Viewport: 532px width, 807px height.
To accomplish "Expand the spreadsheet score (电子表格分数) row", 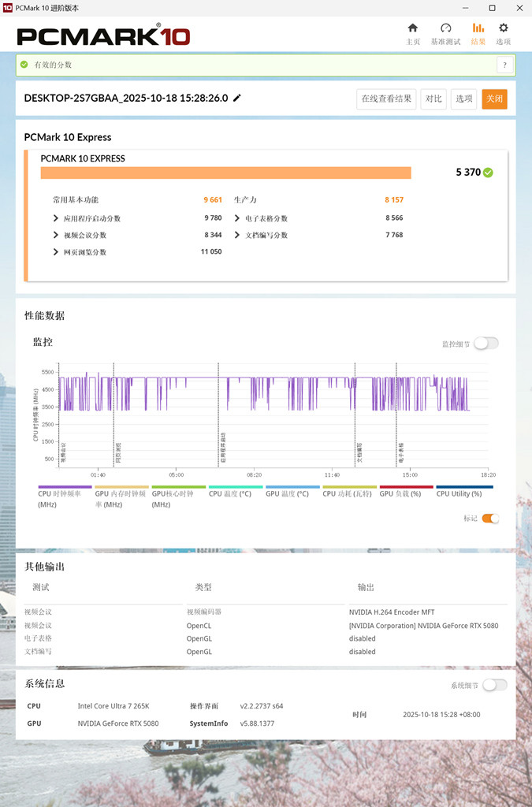I will 237,218.
